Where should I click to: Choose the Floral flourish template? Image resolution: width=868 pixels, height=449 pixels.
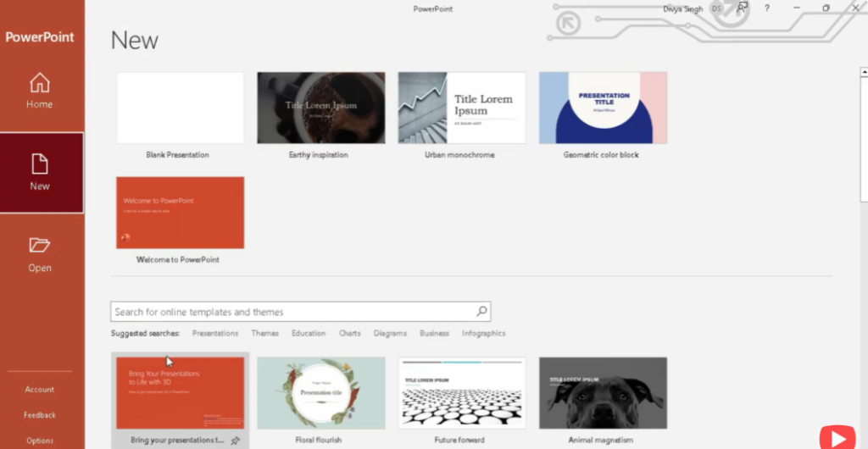(x=321, y=393)
